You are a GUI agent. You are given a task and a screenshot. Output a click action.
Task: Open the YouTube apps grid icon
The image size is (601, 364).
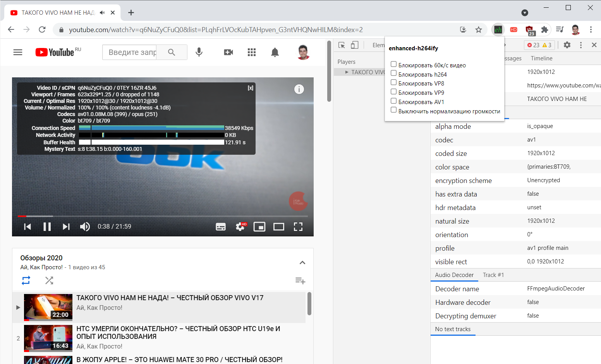point(252,52)
